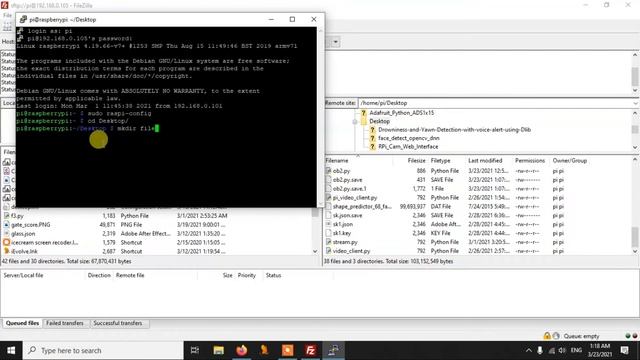Screen dimensions: 640x360
Task: Switch to the Queued files tab
Action: click(22, 323)
